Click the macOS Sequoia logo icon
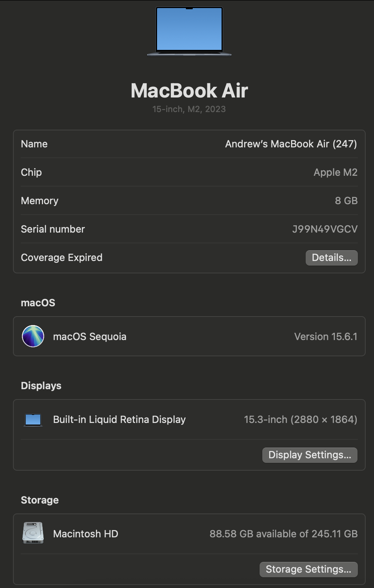 33,336
